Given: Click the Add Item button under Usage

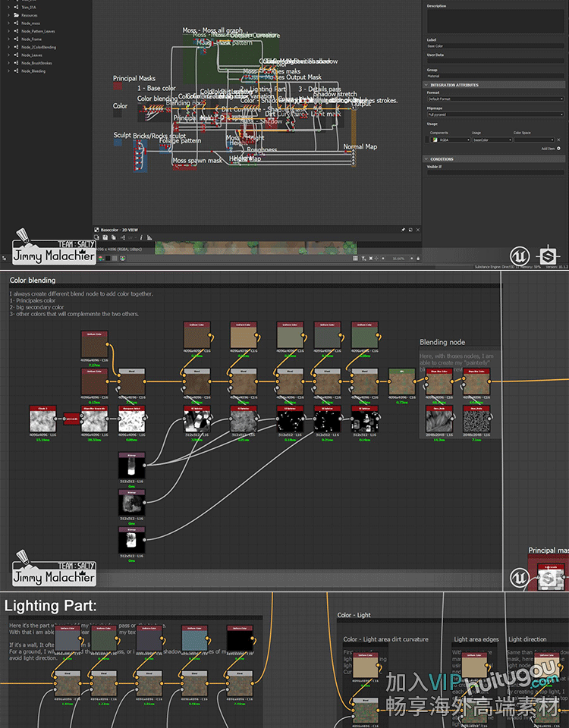Looking at the screenshot, I should point(549,149).
